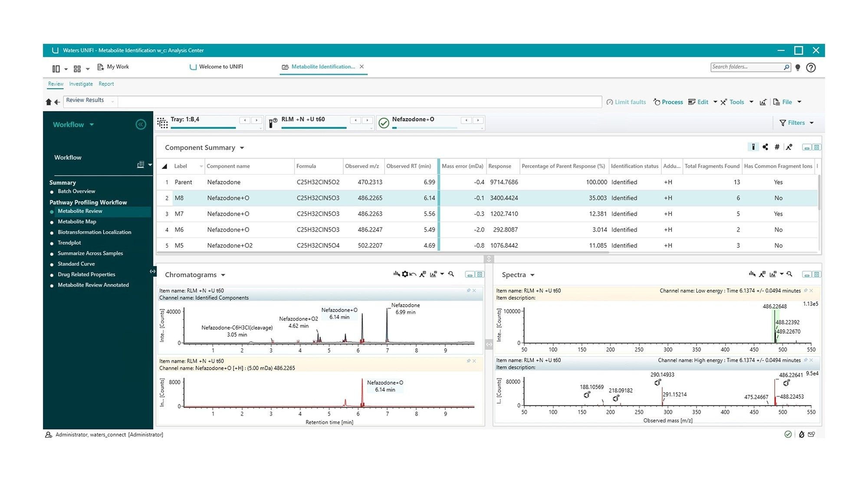Click the zoom magnifier in Chromatograms toolbar

[451, 274]
